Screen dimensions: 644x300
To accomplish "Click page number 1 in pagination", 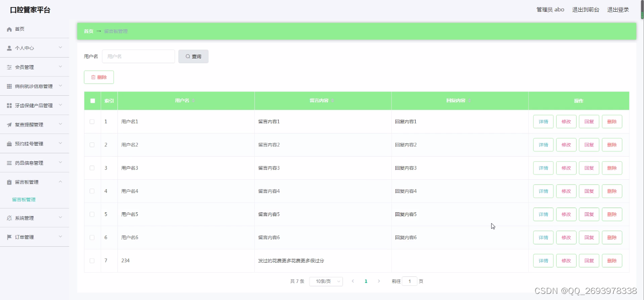I will coord(366,282).
